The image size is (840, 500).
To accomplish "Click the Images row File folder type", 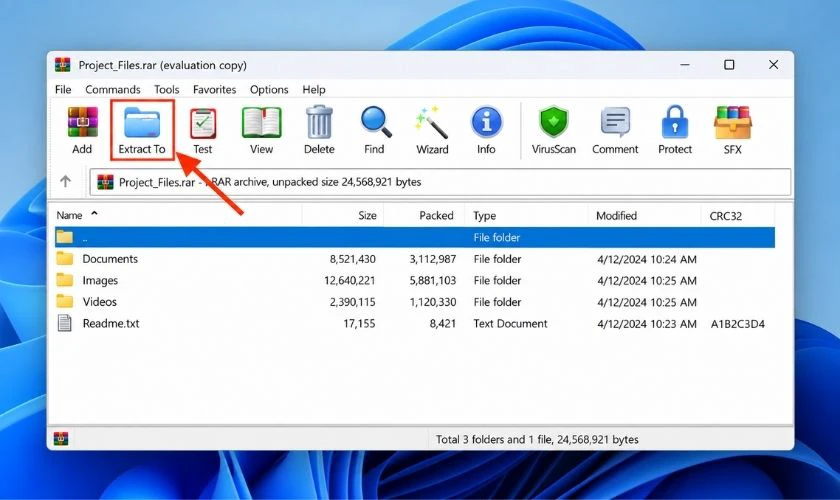I will pos(497,281).
